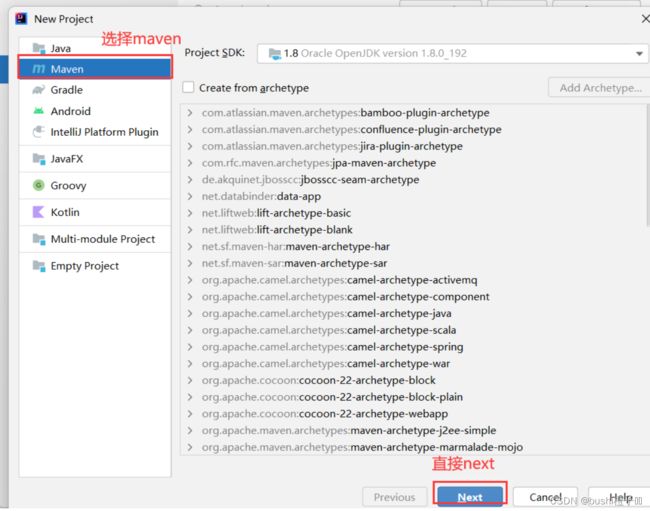Select Java in project type list
The width and height of the screenshot is (650, 511).
pyautogui.click(x=95, y=48)
